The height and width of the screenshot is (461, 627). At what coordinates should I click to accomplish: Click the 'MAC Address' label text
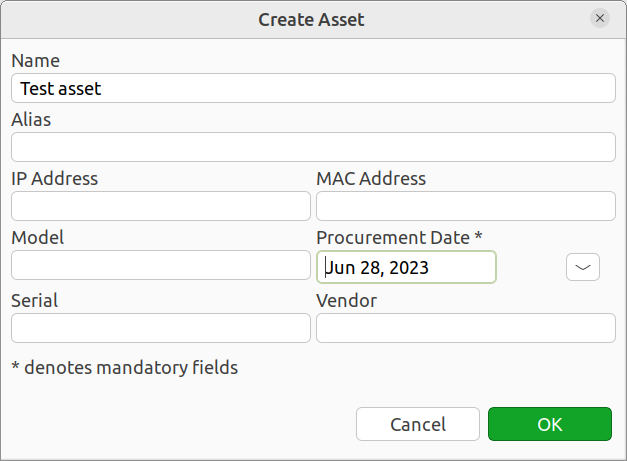tap(371, 179)
